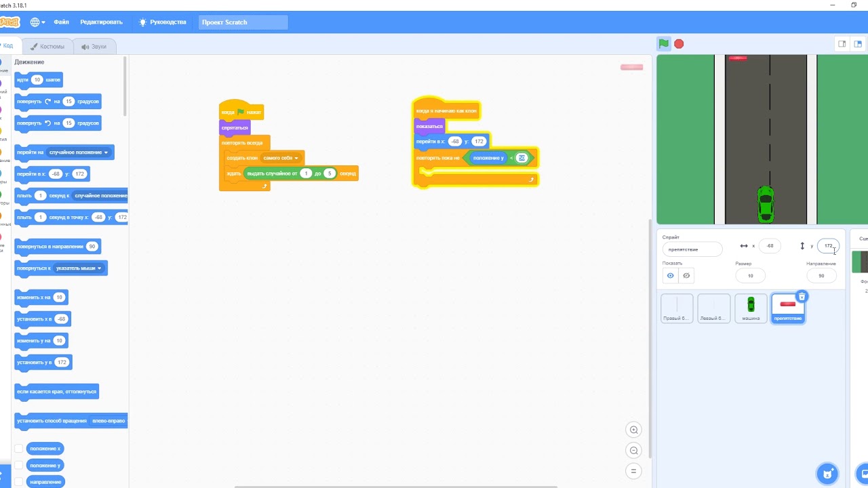
Task: Switch to large stage layout
Action: (859, 44)
